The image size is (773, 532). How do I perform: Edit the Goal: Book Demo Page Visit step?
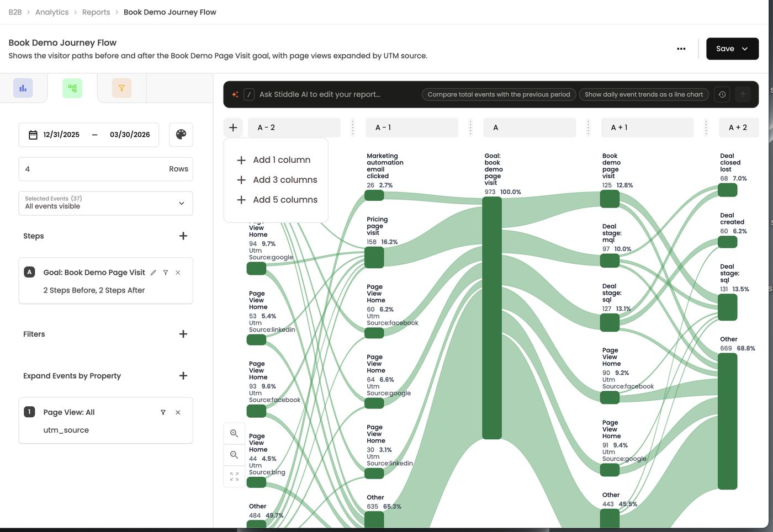(153, 273)
